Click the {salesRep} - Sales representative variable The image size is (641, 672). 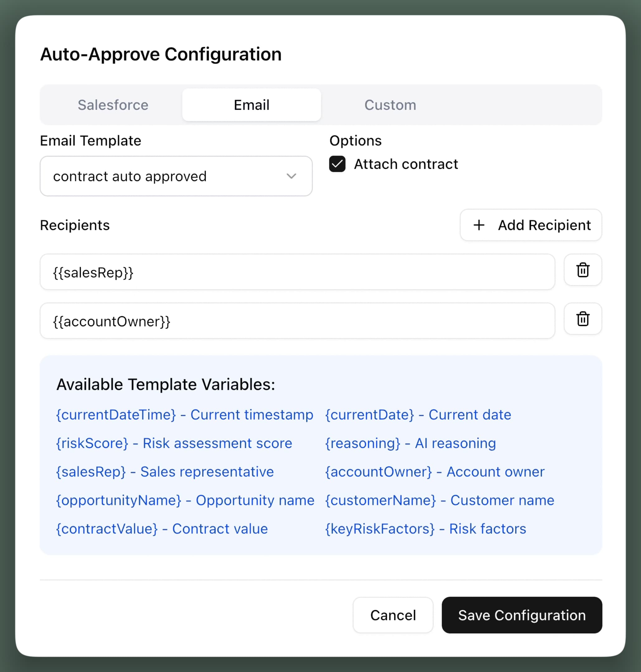[165, 472]
